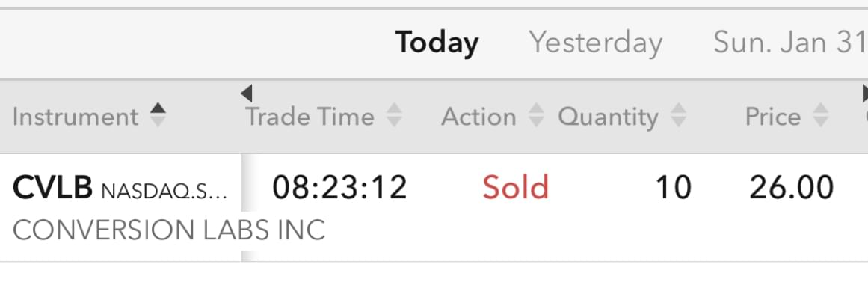Click the right-pointing column scroll arrow

point(863,94)
